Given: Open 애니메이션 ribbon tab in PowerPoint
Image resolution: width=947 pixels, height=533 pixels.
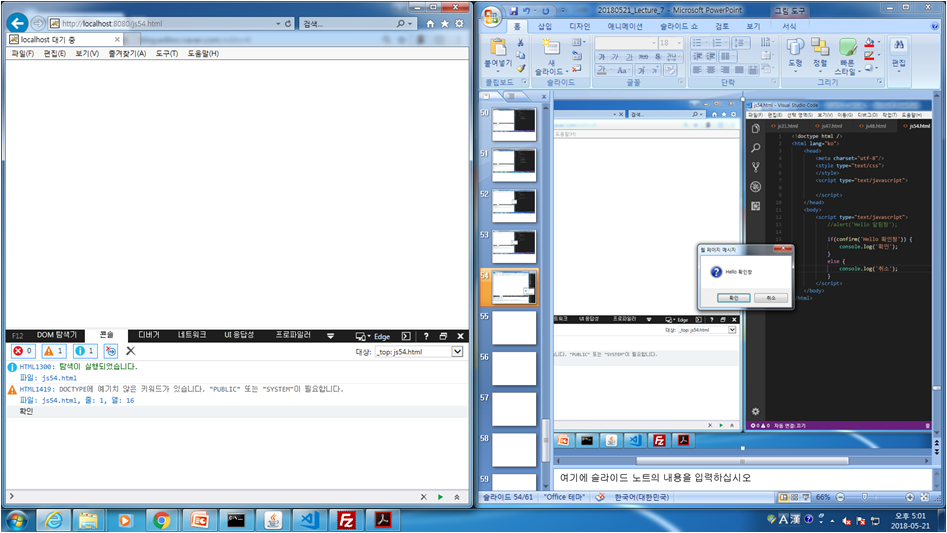Looking at the screenshot, I should pyautogui.click(x=625, y=27).
